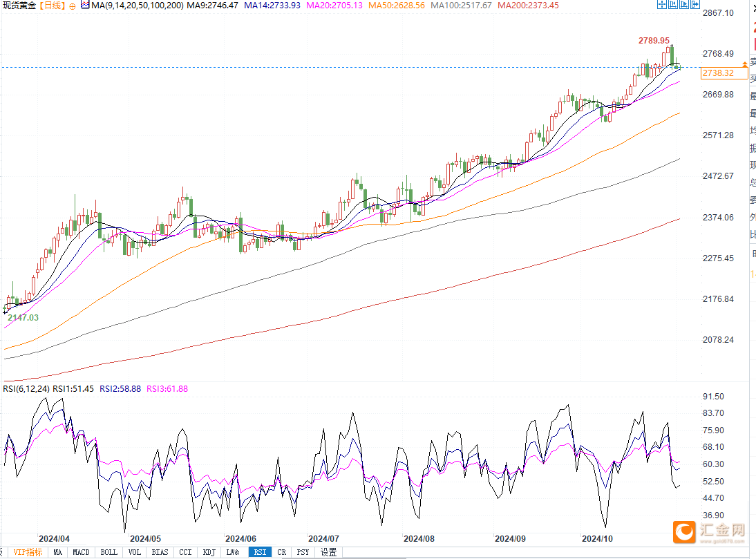756x559 pixels.
Task: Click the 2472.67 price axis label
Action: click(x=719, y=176)
